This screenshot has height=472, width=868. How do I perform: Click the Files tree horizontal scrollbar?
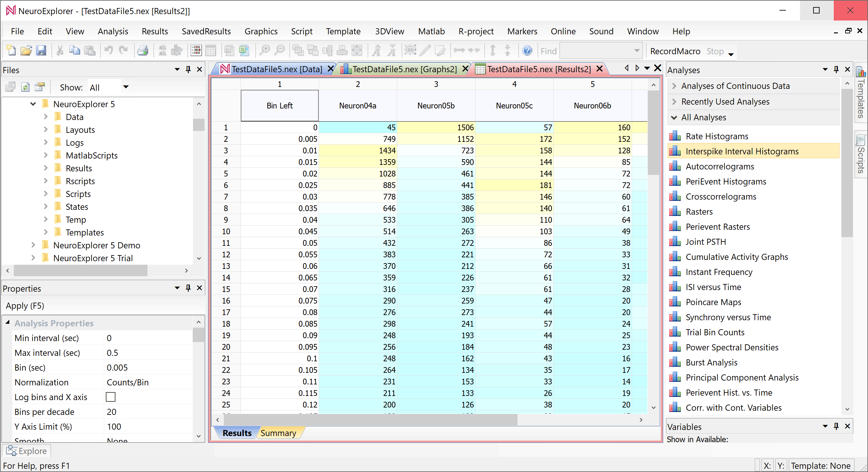point(81,270)
